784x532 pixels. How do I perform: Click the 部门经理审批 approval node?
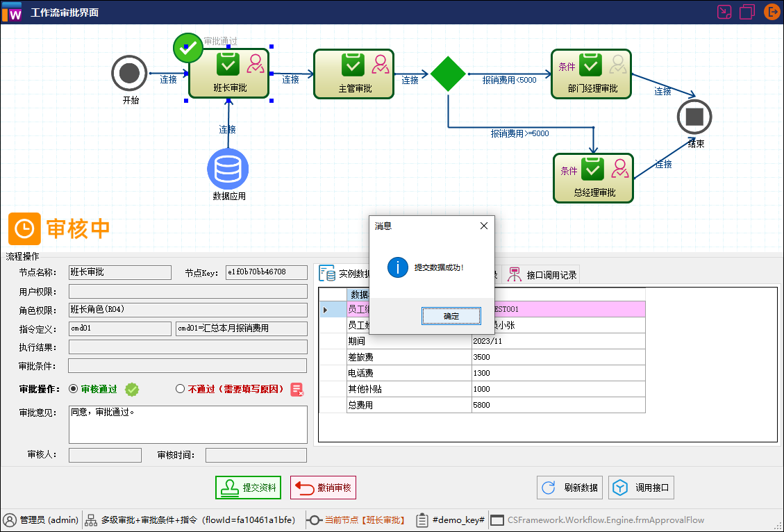(x=590, y=74)
